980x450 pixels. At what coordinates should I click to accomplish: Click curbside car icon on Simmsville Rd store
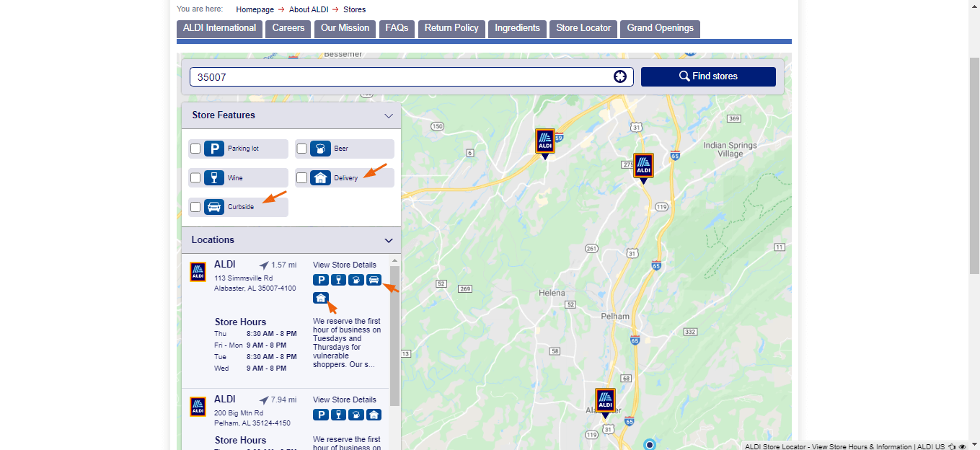[x=374, y=280]
